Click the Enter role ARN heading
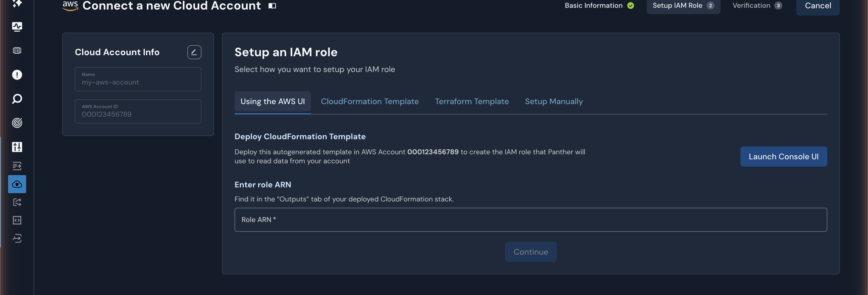868x295 pixels. point(263,185)
